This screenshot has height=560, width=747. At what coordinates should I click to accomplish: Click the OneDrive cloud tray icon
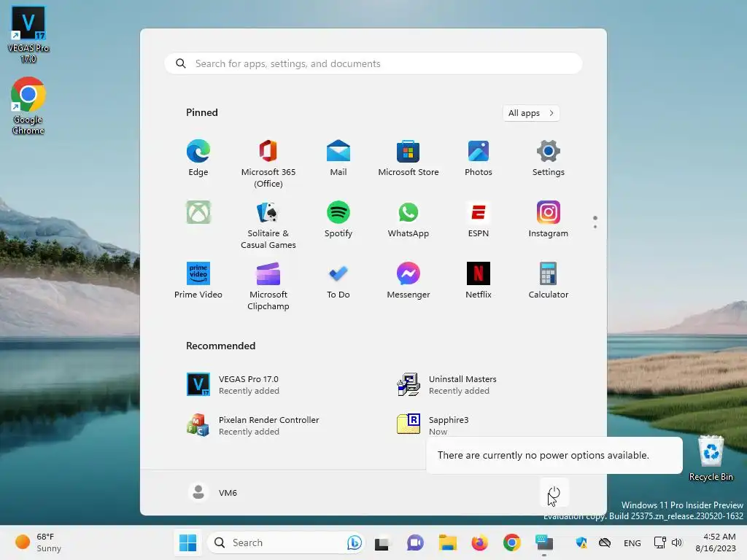[605, 542]
